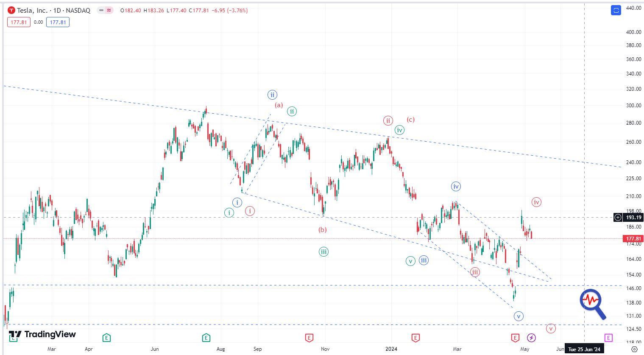Click the −6.95 (−3.76%) change value
This screenshot has width=644, height=355.
pyautogui.click(x=229, y=10)
